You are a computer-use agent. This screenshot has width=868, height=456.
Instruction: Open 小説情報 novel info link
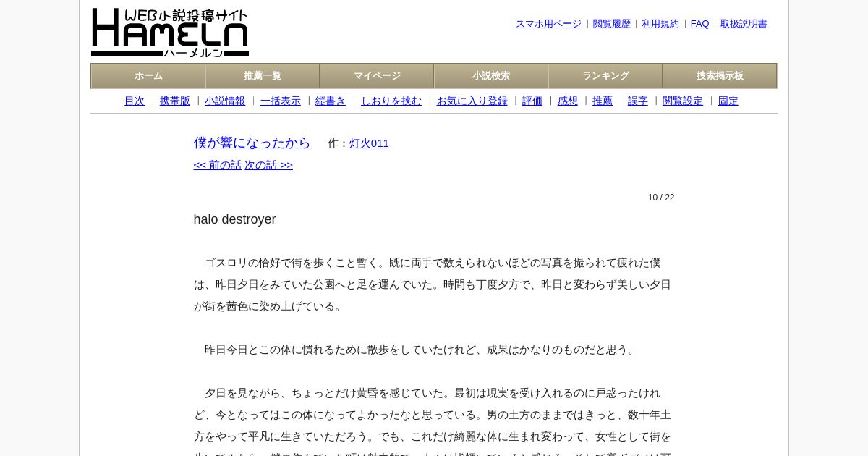(x=225, y=101)
